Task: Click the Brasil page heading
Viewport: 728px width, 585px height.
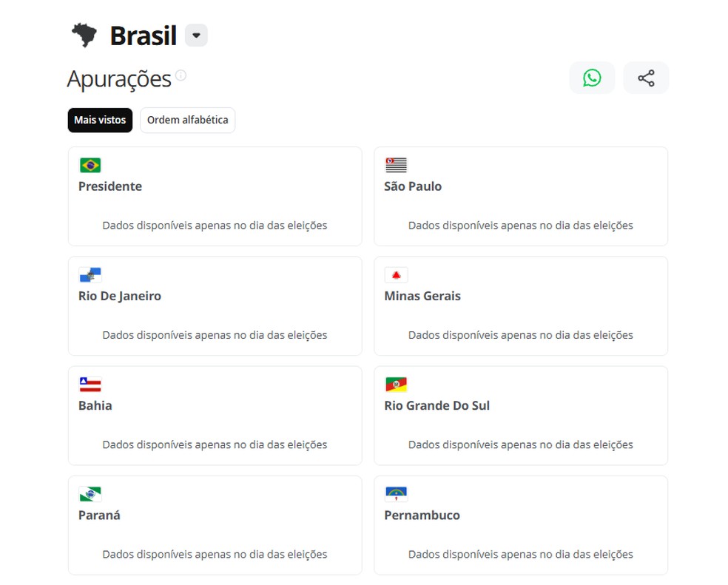Action: coord(143,35)
